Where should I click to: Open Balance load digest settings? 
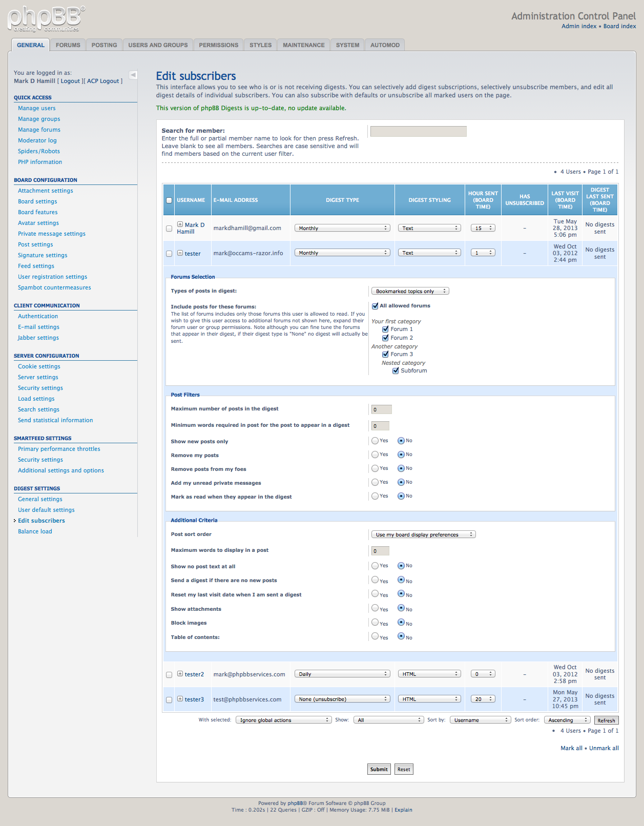click(x=35, y=531)
